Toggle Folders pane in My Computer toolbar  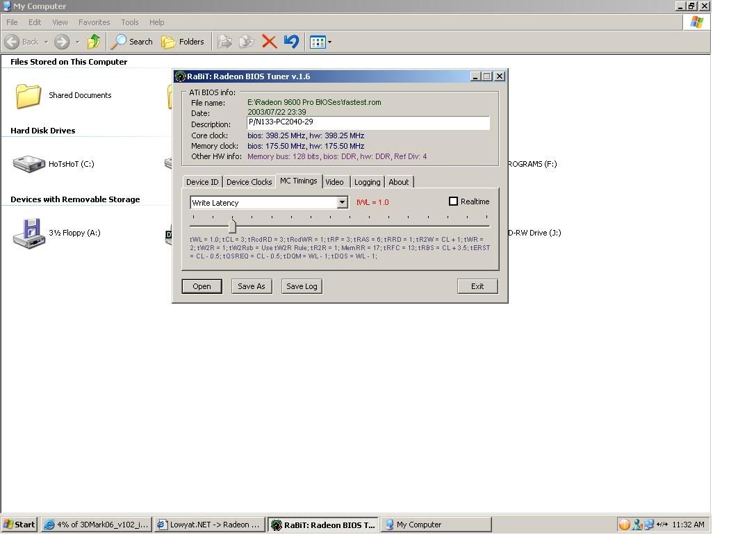coord(183,42)
